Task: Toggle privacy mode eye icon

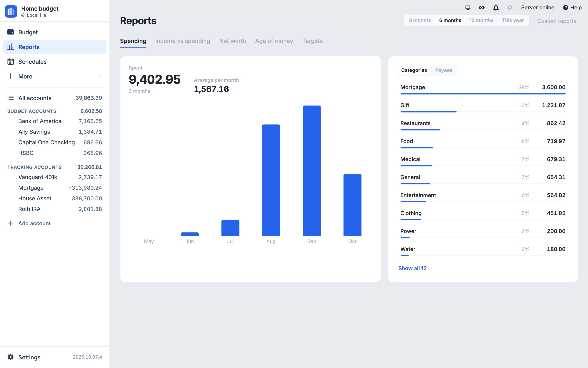Action: tap(482, 8)
